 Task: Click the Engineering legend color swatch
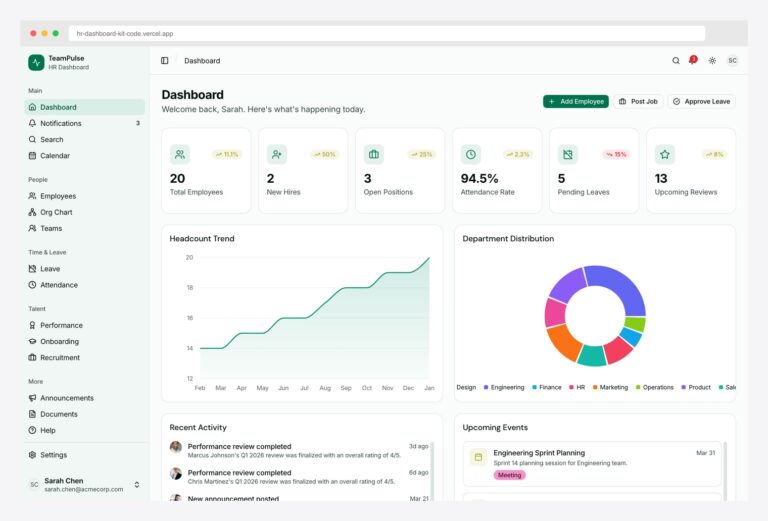[486, 387]
